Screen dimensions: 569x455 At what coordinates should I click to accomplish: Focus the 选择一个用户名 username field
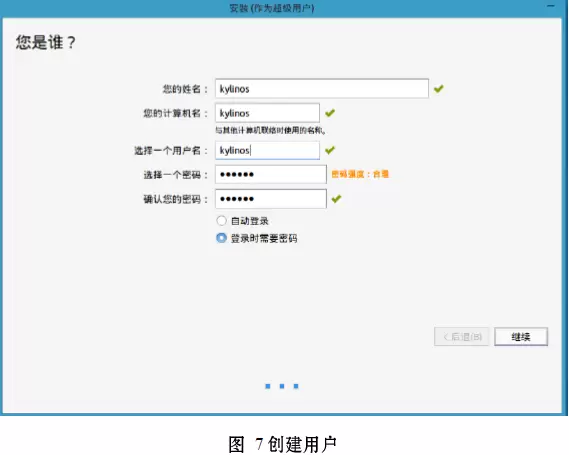(267, 150)
